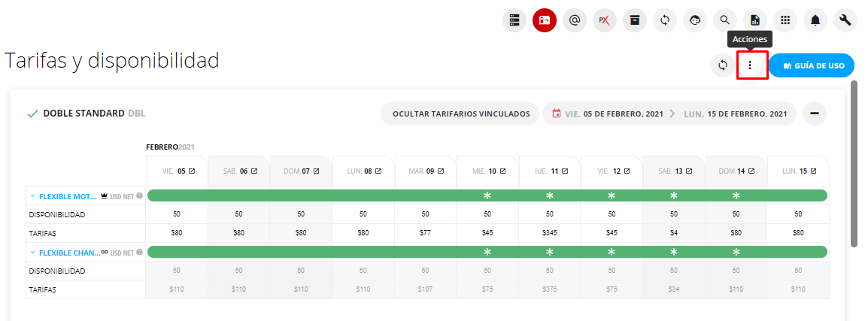
Task: Open the Acciones three-dot menu
Action: 749,65
